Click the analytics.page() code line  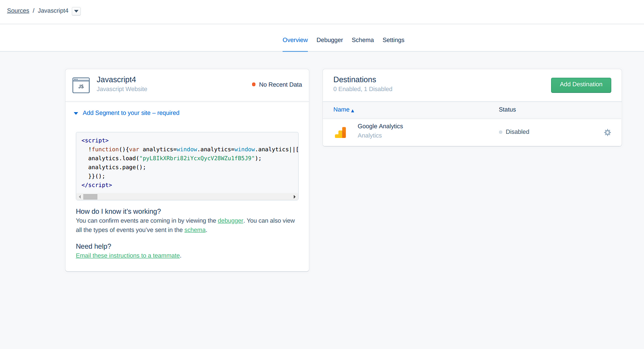click(117, 167)
